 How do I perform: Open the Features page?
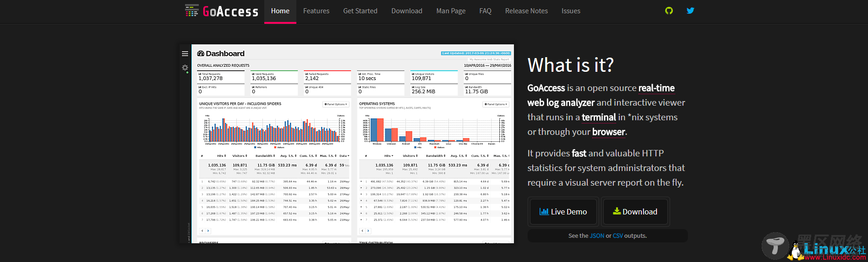pyautogui.click(x=316, y=11)
